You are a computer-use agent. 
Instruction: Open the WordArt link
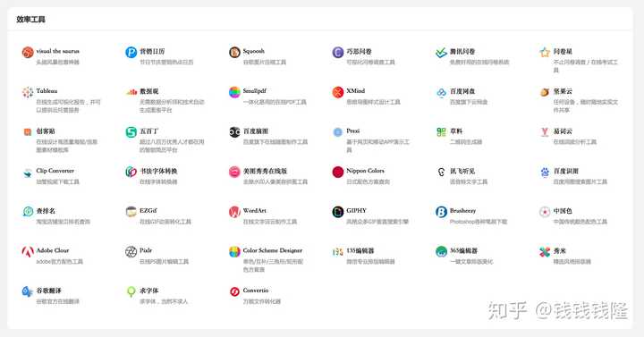(x=254, y=211)
